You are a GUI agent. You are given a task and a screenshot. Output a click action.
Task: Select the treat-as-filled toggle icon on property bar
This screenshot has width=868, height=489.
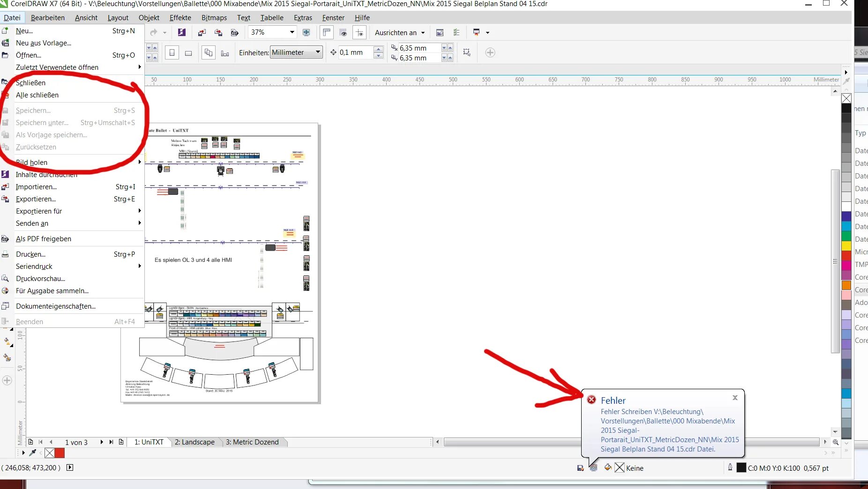pyautogui.click(x=466, y=52)
